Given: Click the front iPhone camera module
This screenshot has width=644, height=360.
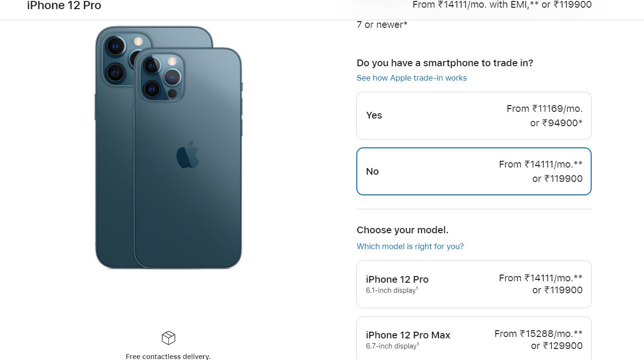Looking at the screenshot, I should (162, 77).
